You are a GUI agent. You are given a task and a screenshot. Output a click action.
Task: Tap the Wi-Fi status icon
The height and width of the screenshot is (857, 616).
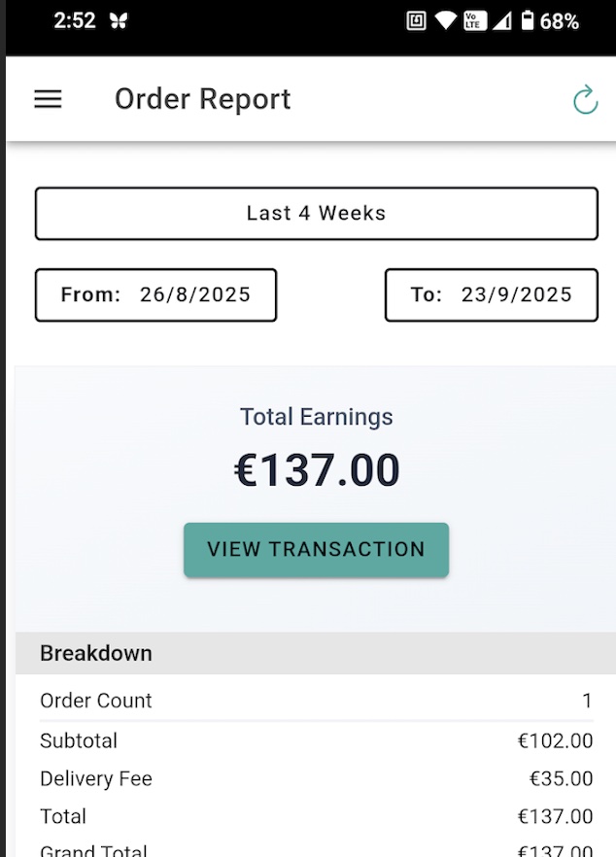click(446, 21)
